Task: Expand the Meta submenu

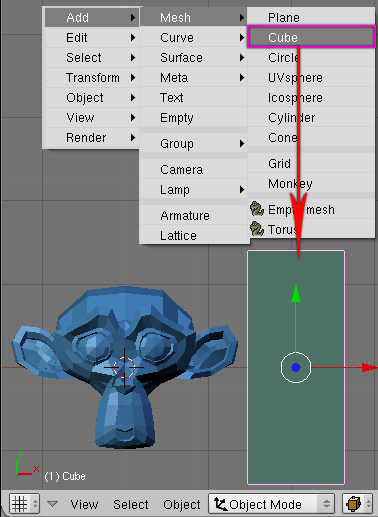Action: (x=193, y=77)
